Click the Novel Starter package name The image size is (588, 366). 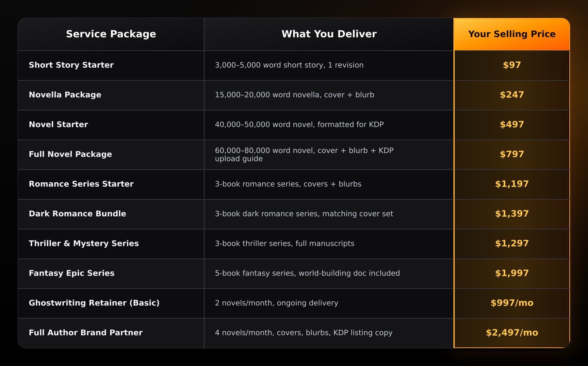(x=58, y=125)
